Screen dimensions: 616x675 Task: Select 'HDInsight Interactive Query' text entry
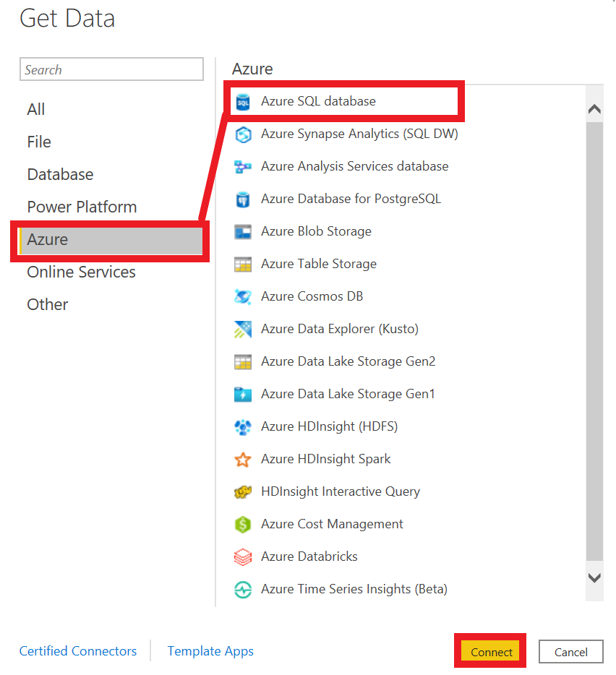click(341, 491)
